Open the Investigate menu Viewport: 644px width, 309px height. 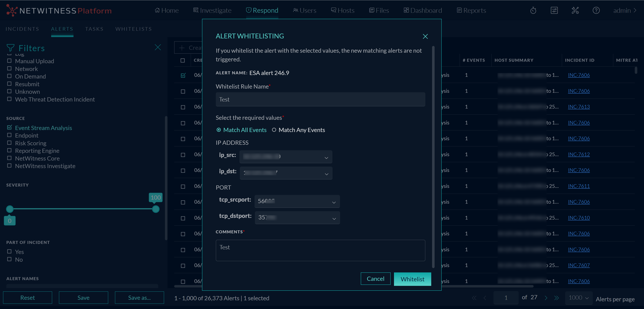(x=212, y=11)
